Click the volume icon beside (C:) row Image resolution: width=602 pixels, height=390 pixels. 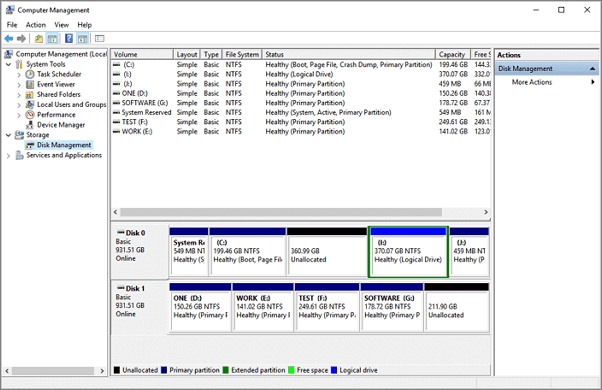[x=116, y=64]
